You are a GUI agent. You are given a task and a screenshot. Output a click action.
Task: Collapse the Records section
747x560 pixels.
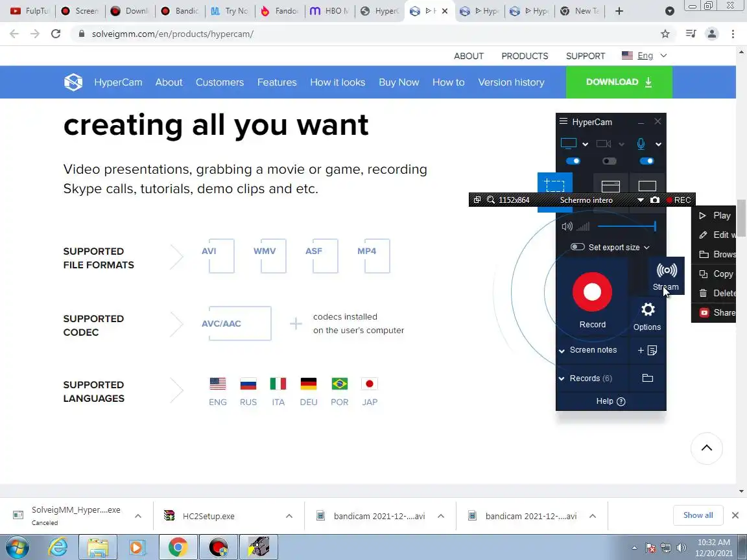click(x=562, y=379)
